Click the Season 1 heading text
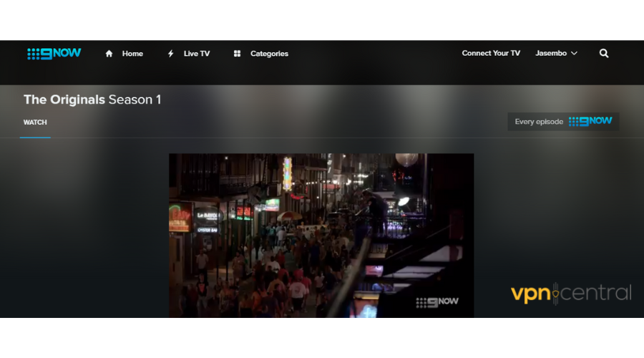The width and height of the screenshot is (644, 358). coord(135,100)
